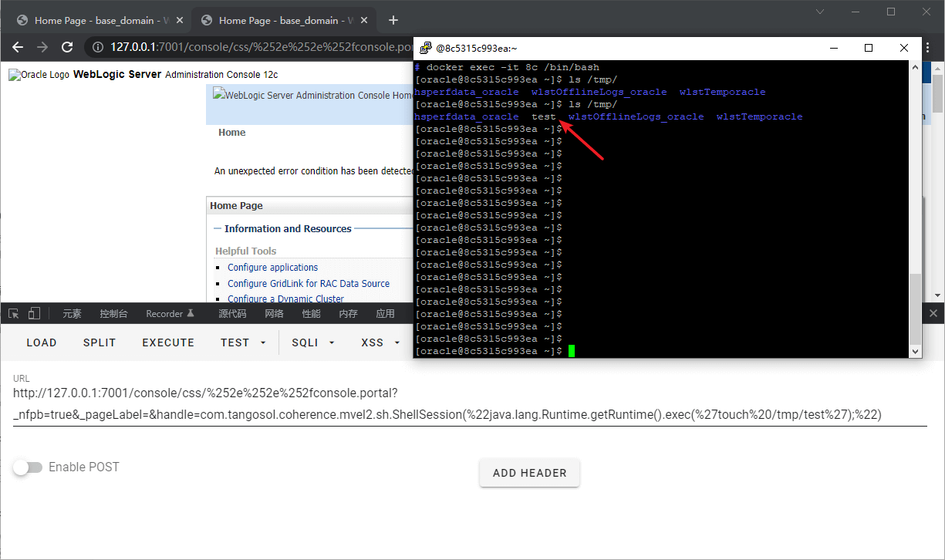Click the browser back arrow
The height and width of the screenshot is (560, 945).
pyautogui.click(x=18, y=47)
